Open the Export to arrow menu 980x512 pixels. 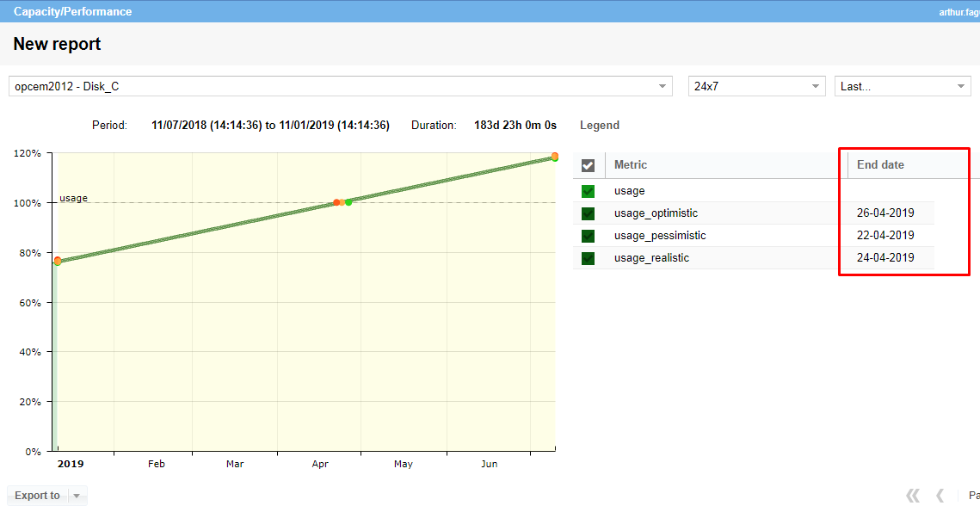[77, 496]
